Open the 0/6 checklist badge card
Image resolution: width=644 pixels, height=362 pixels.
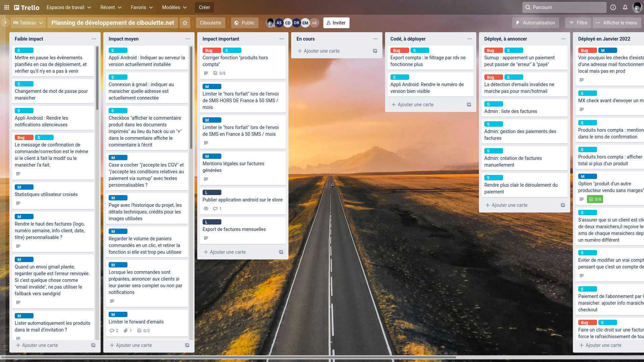tap(220, 73)
